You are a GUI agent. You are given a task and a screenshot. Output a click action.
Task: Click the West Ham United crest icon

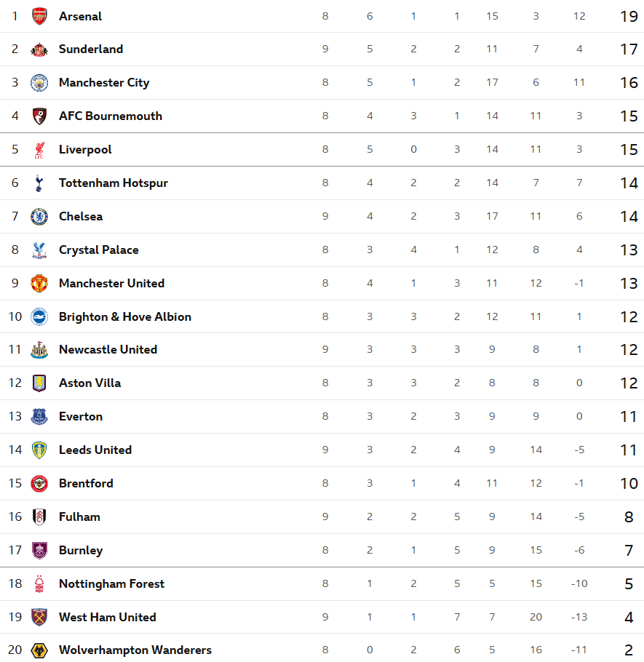point(39,617)
